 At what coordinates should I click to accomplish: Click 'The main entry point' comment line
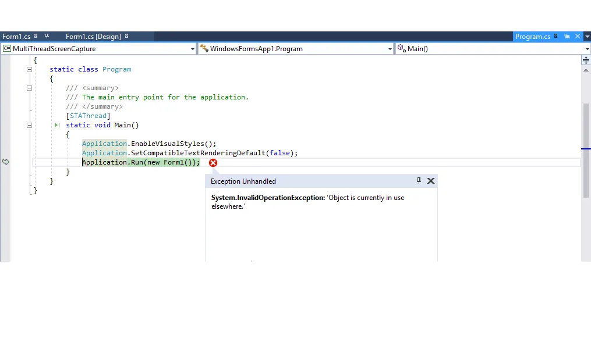click(x=157, y=97)
